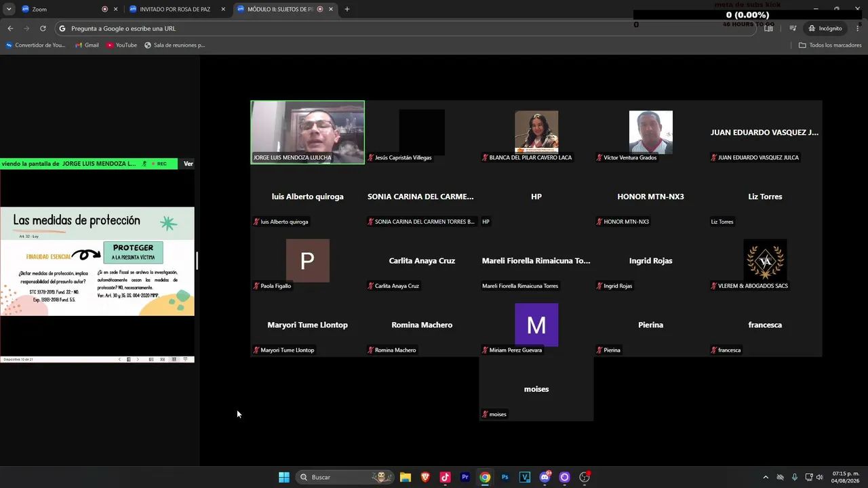Show hidden system tray icons
The height and width of the screenshot is (488, 868).
pos(766,477)
